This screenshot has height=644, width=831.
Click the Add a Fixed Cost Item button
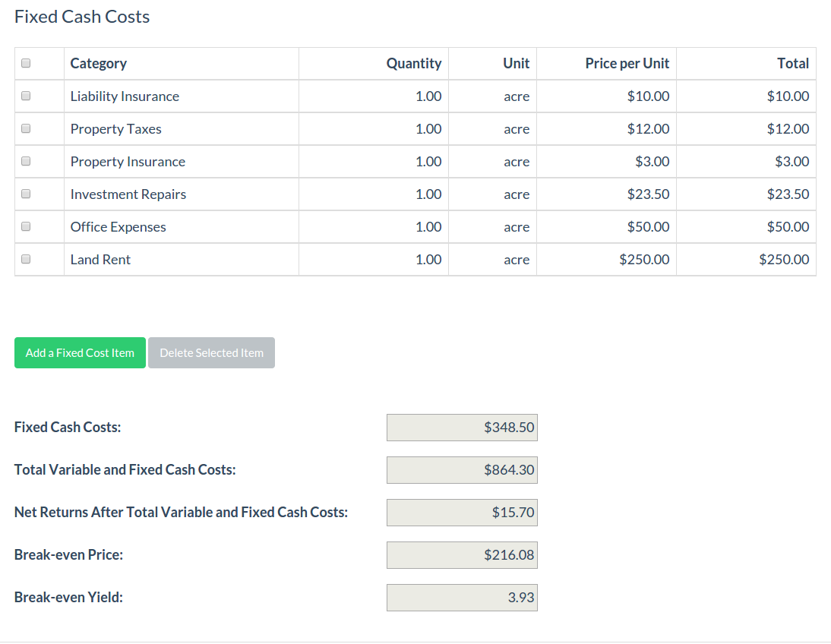(x=80, y=353)
